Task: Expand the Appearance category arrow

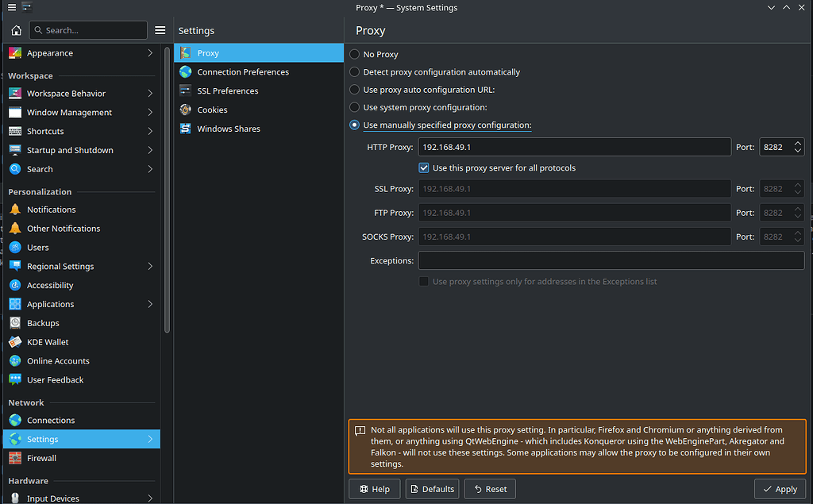Action: click(150, 53)
